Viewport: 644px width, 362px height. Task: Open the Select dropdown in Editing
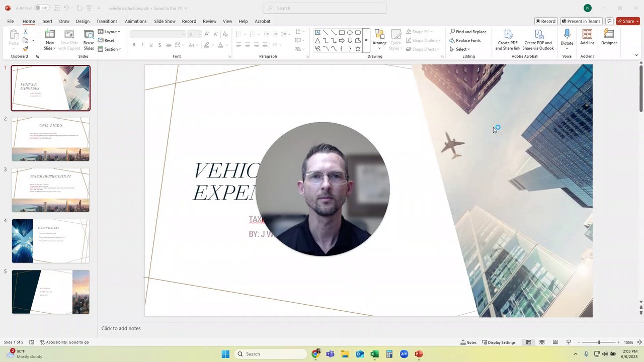460,49
